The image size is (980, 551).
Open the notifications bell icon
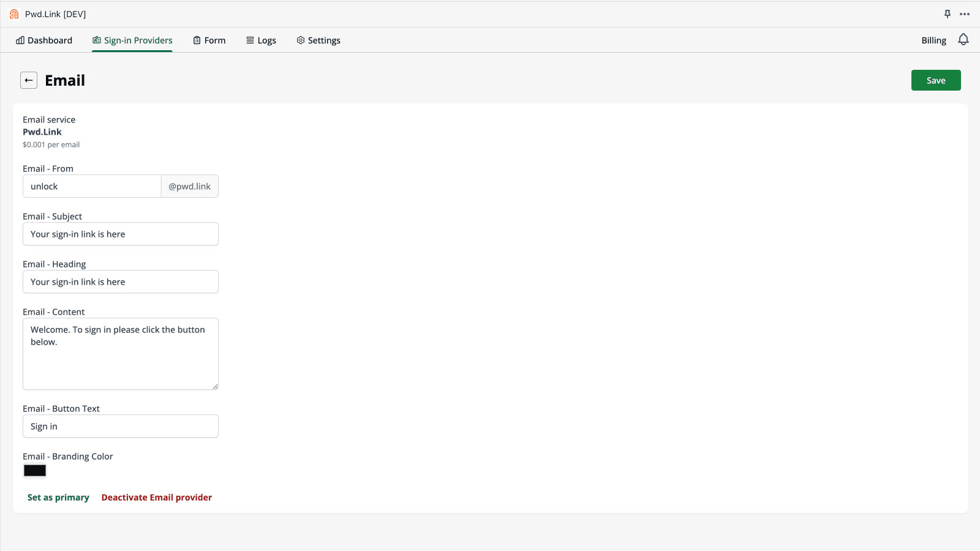tap(963, 40)
